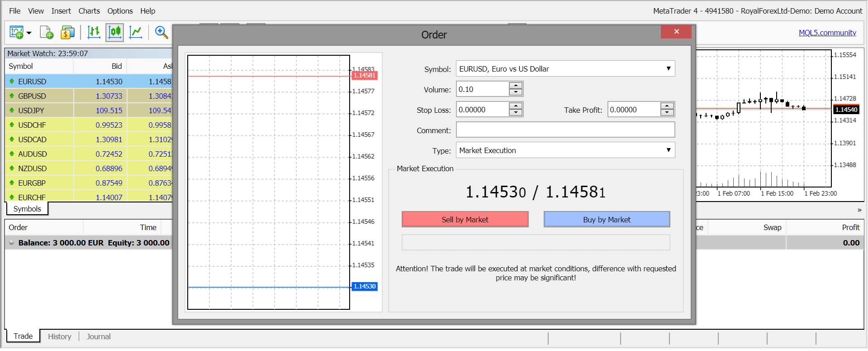The width and height of the screenshot is (868, 351).
Task: Select AUDUSD row in Market Watch
Action: point(89,154)
